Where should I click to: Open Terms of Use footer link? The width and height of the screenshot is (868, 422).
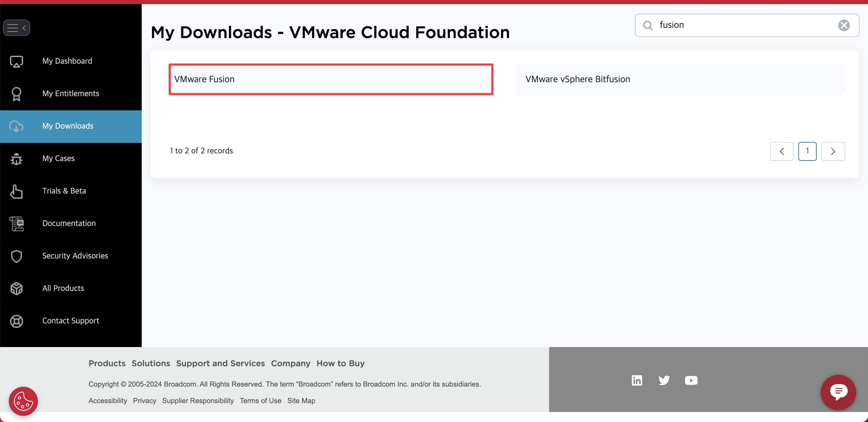click(x=260, y=400)
